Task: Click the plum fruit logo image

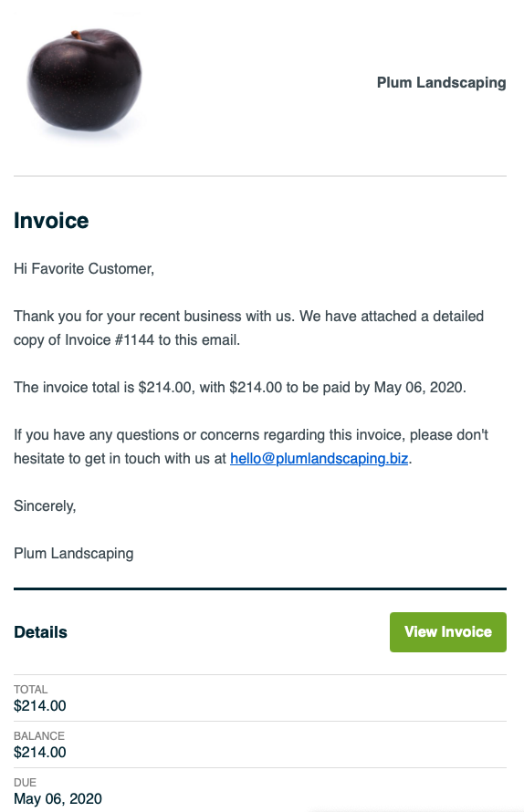Action: coord(84,81)
